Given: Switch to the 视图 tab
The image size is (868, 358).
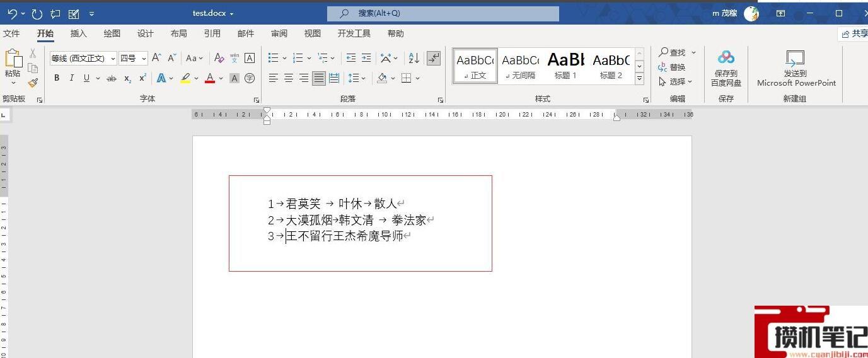Looking at the screenshot, I should click(x=313, y=33).
